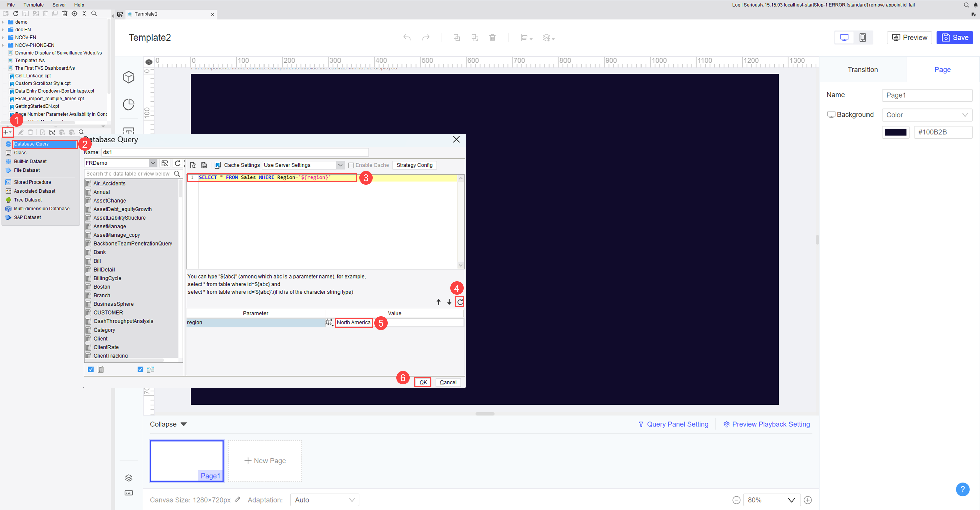Screen dimensions: 980x510
Task: Expand the demo folder in file tree
Action: click(x=3, y=22)
